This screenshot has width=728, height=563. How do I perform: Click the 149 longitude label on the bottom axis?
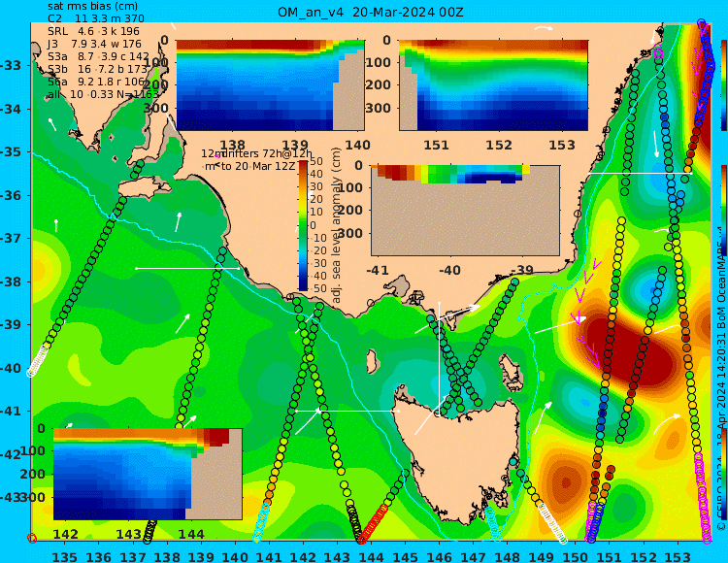pos(542,556)
